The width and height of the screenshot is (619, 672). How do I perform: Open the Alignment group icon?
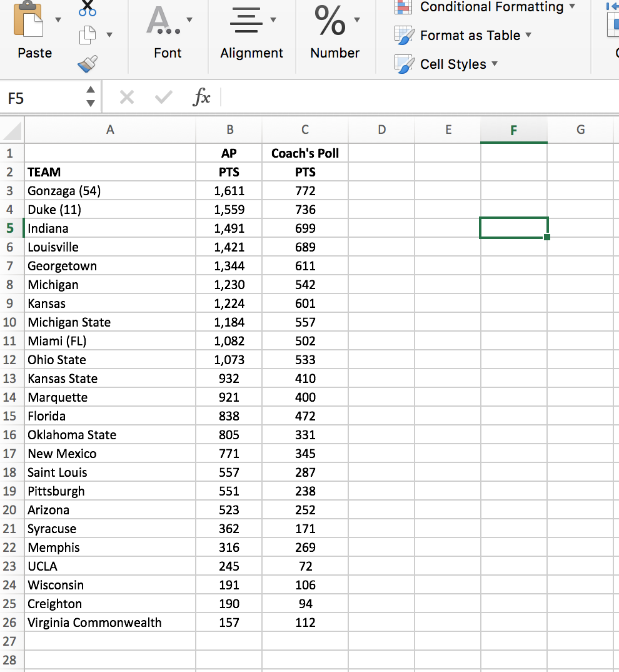pos(246,20)
